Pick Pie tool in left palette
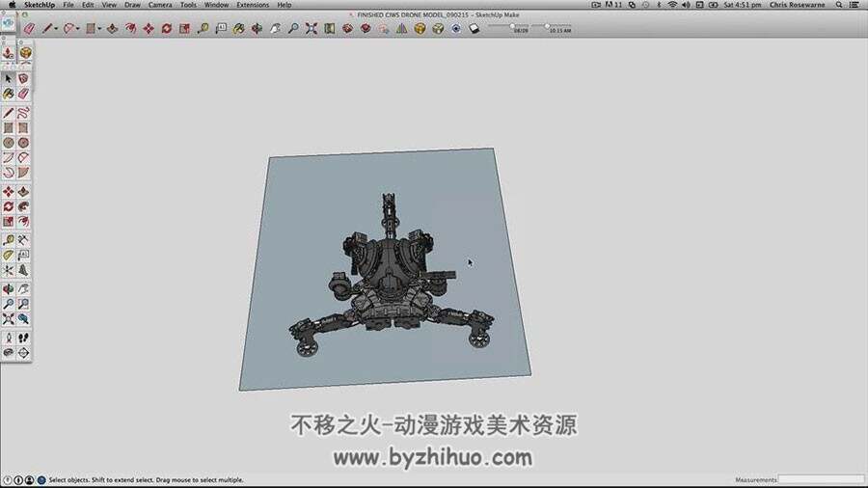This screenshot has width=868, height=488. (23, 173)
